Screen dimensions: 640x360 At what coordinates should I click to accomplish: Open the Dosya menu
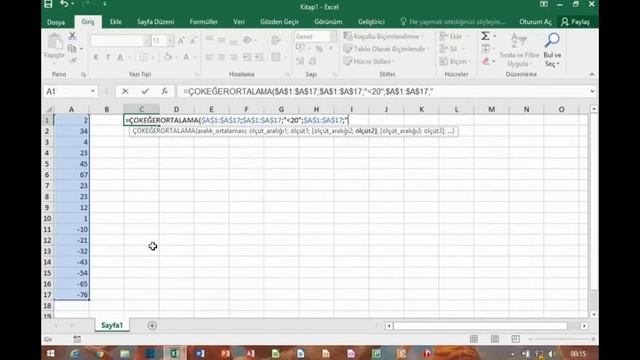point(56,22)
